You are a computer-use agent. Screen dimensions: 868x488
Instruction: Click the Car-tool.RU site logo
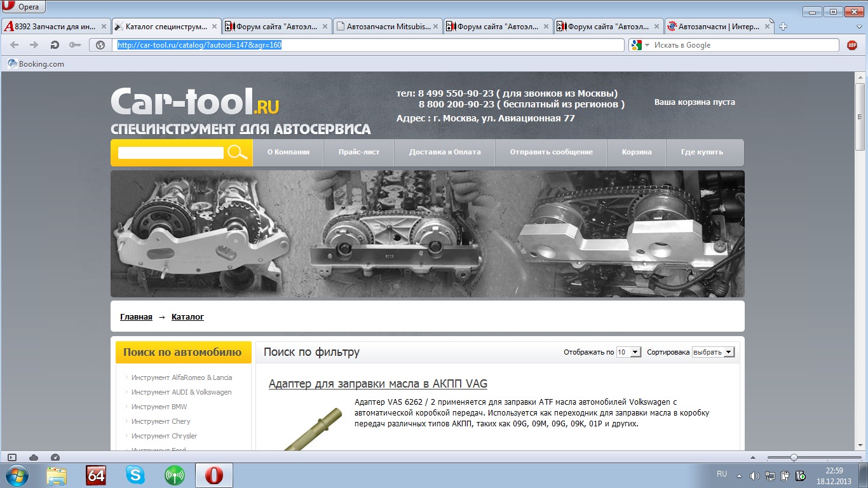point(195,102)
